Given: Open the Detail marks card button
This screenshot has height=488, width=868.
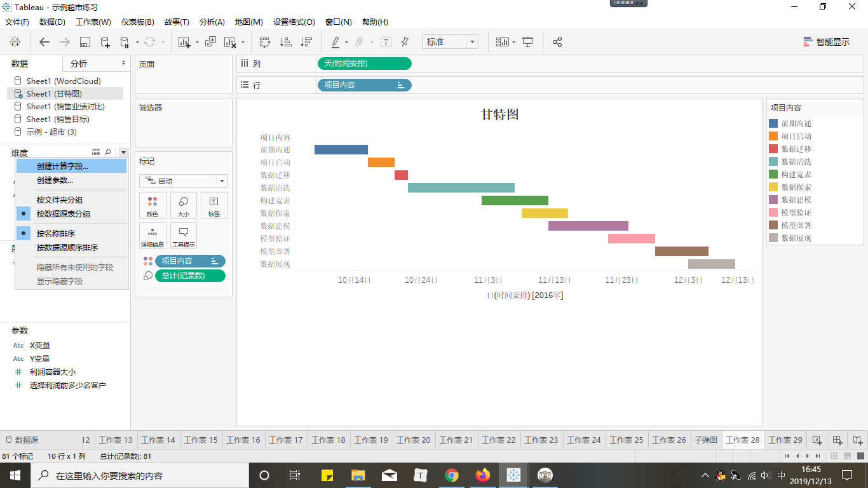Looking at the screenshot, I should 153,236.
